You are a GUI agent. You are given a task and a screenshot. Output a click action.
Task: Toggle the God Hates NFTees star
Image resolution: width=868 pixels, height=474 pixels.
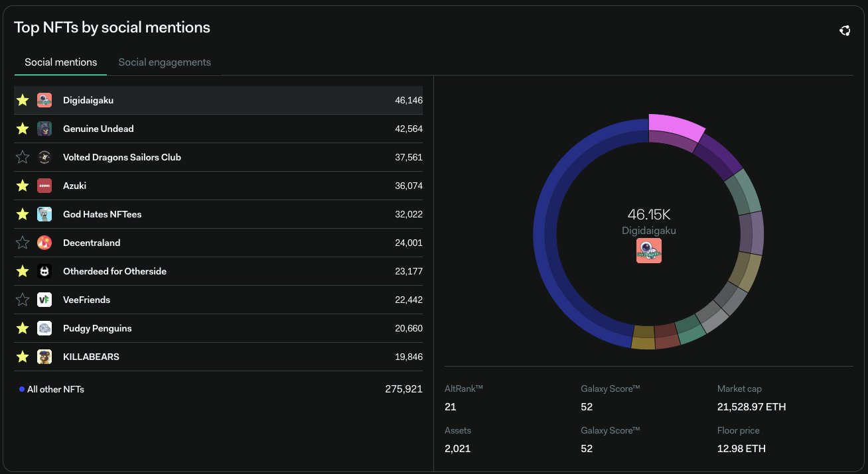[23, 214]
